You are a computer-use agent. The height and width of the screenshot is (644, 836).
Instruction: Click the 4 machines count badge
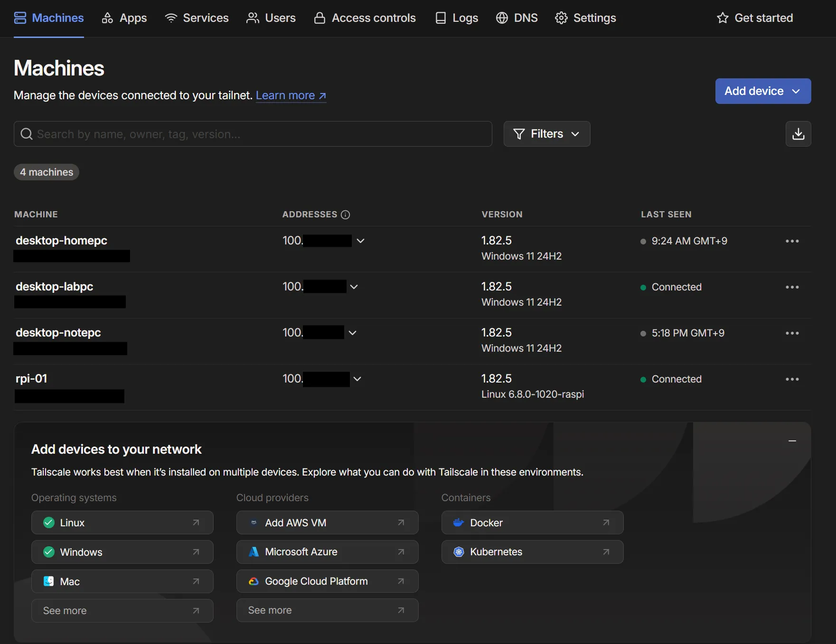[47, 172]
